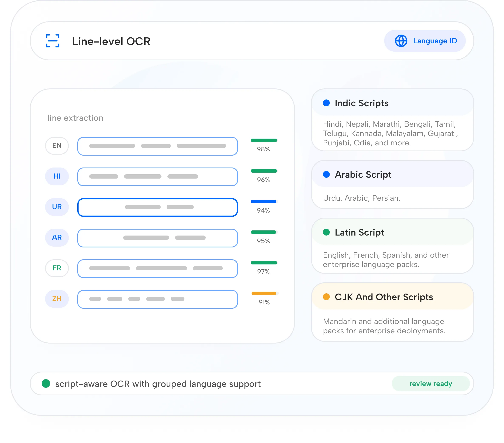504x443 pixels.
Task: Click the FR extracted line field
Action: point(158,268)
